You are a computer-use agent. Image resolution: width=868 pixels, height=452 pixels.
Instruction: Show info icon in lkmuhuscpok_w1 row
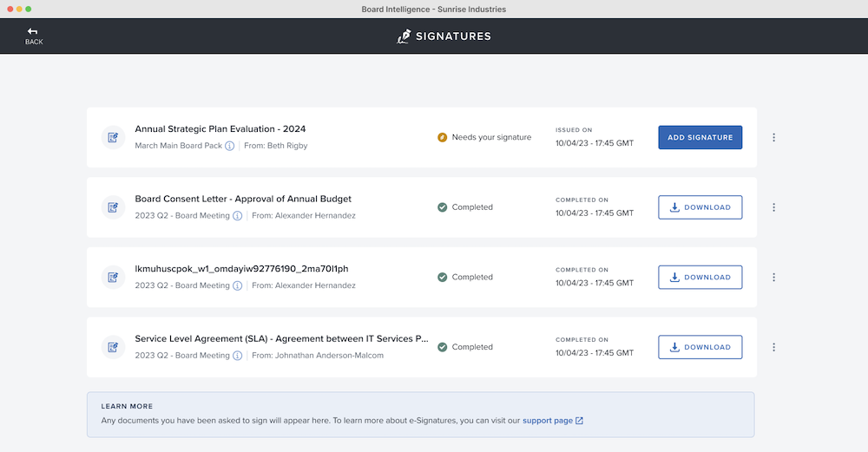click(x=238, y=285)
